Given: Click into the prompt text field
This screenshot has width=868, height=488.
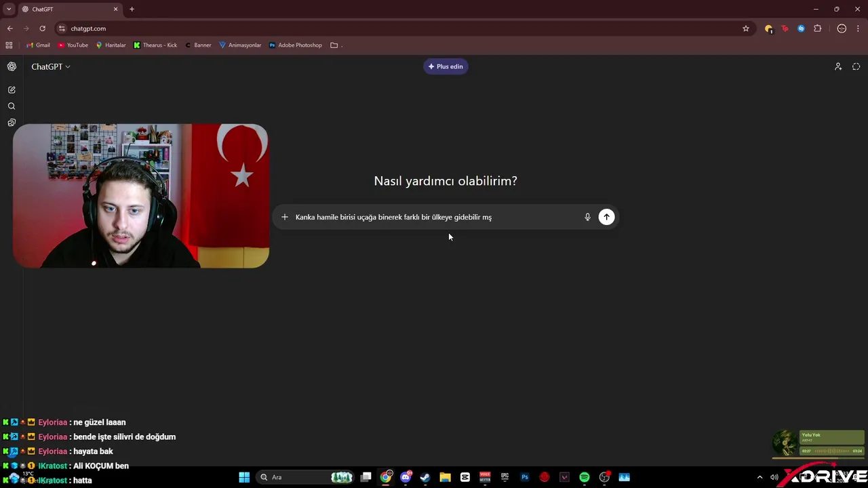Looking at the screenshot, I should click(x=435, y=217).
